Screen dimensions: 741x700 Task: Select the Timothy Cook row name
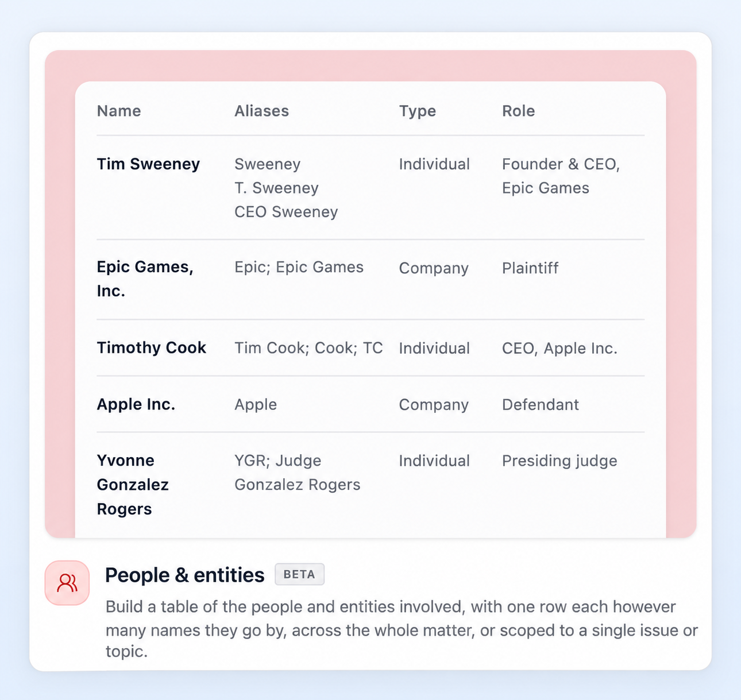pos(151,347)
